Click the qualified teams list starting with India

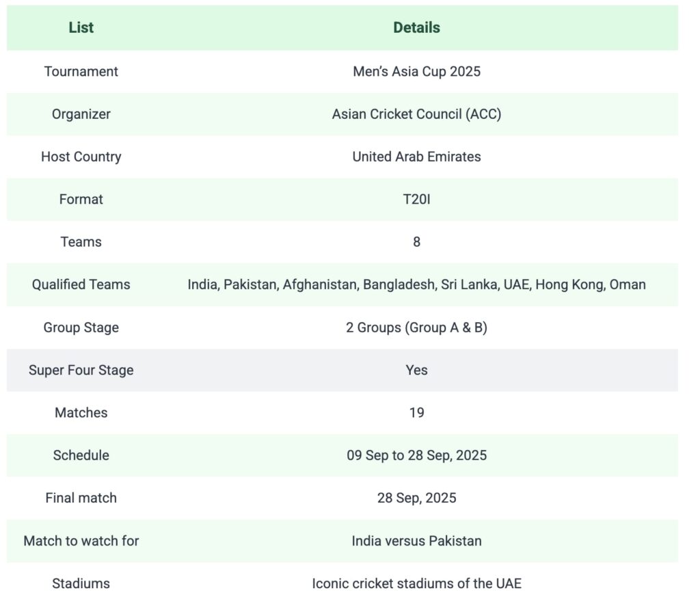pyautogui.click(x=416, y=284)
